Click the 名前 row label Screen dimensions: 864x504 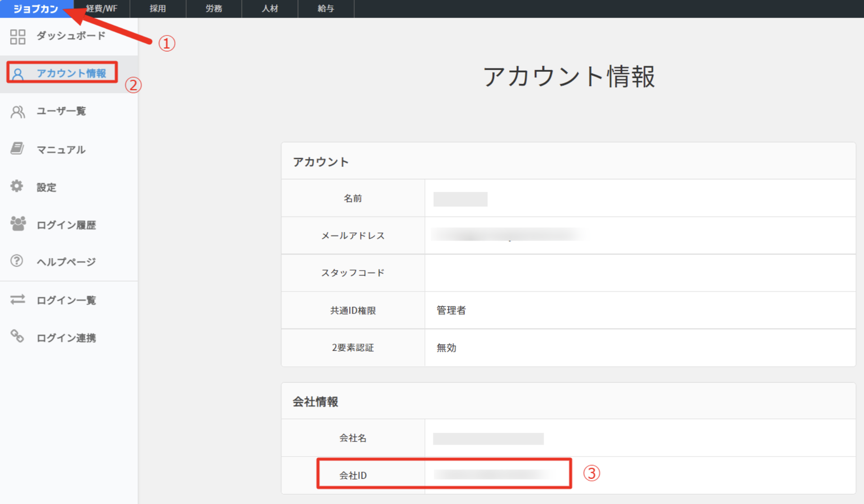(353, 198)
